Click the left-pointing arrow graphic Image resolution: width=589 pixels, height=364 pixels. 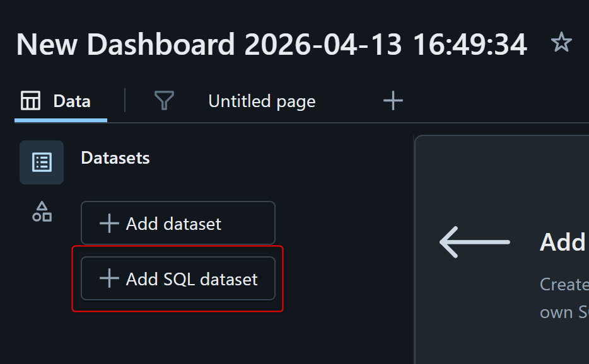coord(475,242)
